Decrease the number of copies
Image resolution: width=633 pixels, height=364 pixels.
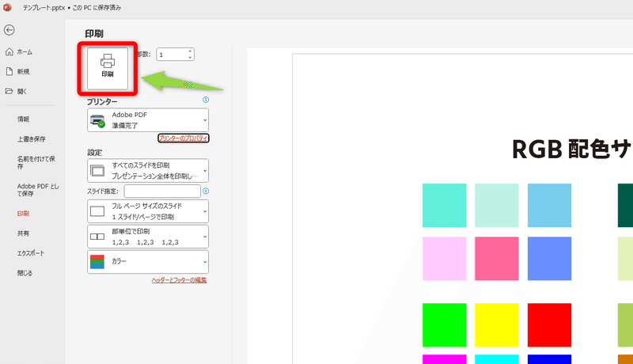[x=190, y=57]
